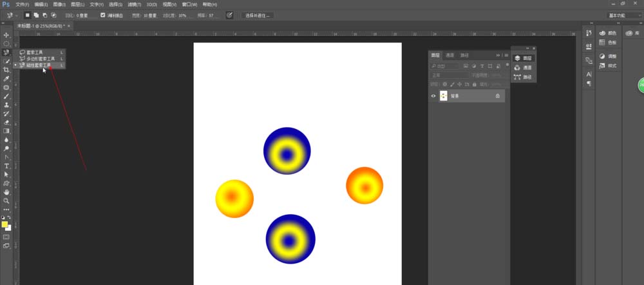Click the yellow foreground color swatch

point(5,224)
